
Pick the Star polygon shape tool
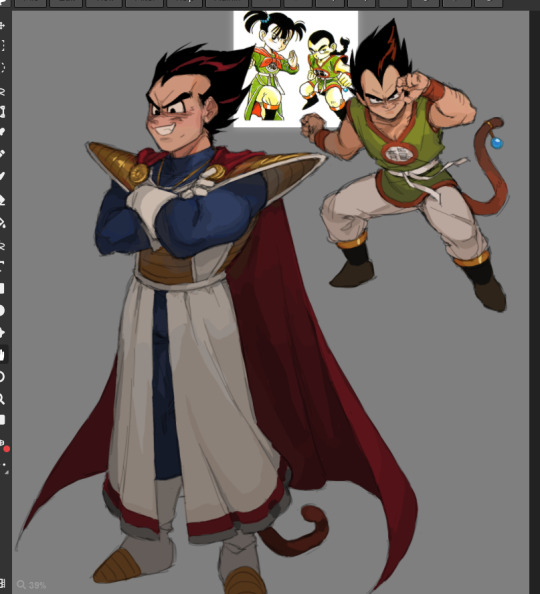click(2, 333)
